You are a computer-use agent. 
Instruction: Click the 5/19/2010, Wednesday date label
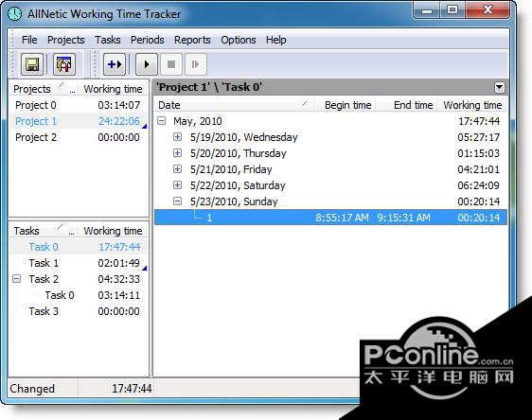tap(243, 137)
